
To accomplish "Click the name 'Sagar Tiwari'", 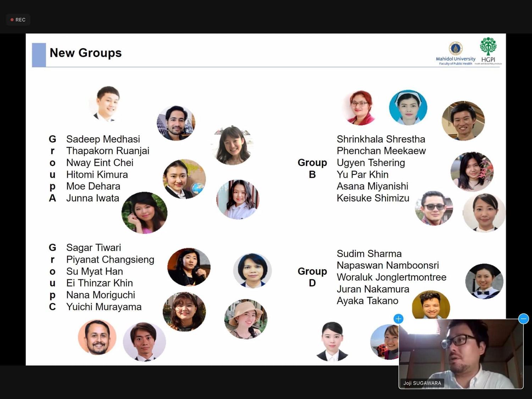I will pos(94,248).
